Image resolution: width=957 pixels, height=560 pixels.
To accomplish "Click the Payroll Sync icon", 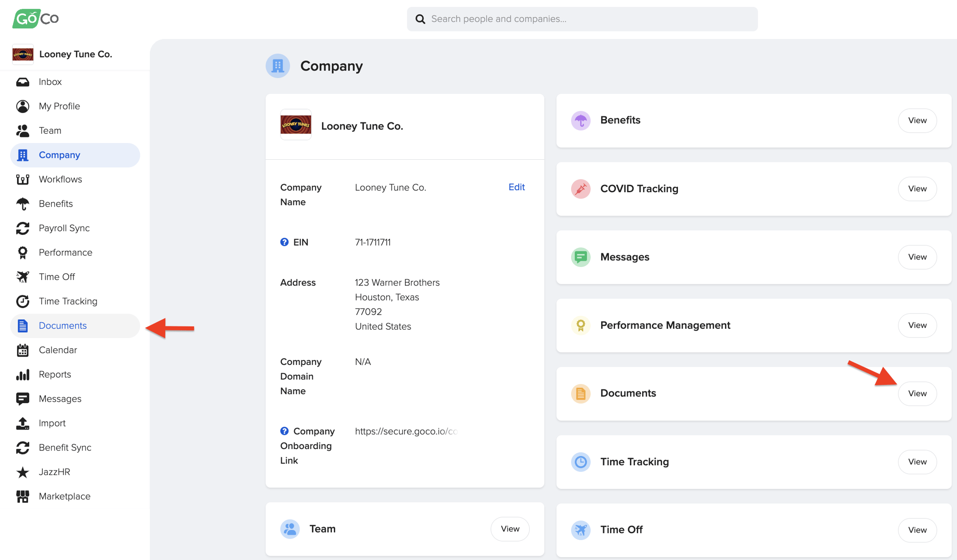I will [23, 228].
